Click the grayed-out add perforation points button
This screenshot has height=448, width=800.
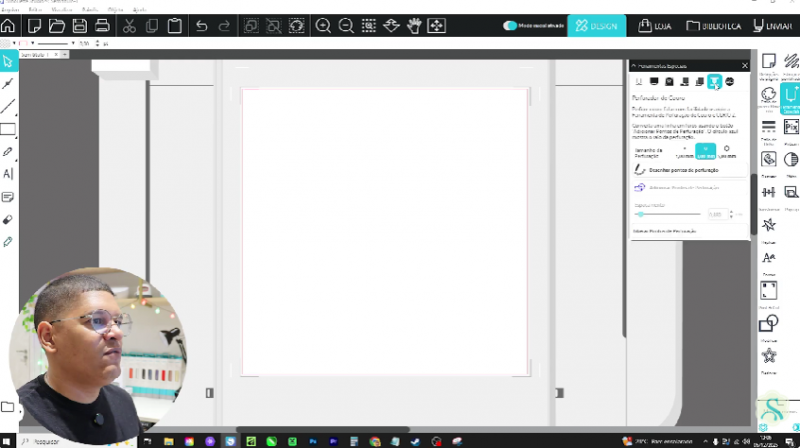[x=690, y=188]
